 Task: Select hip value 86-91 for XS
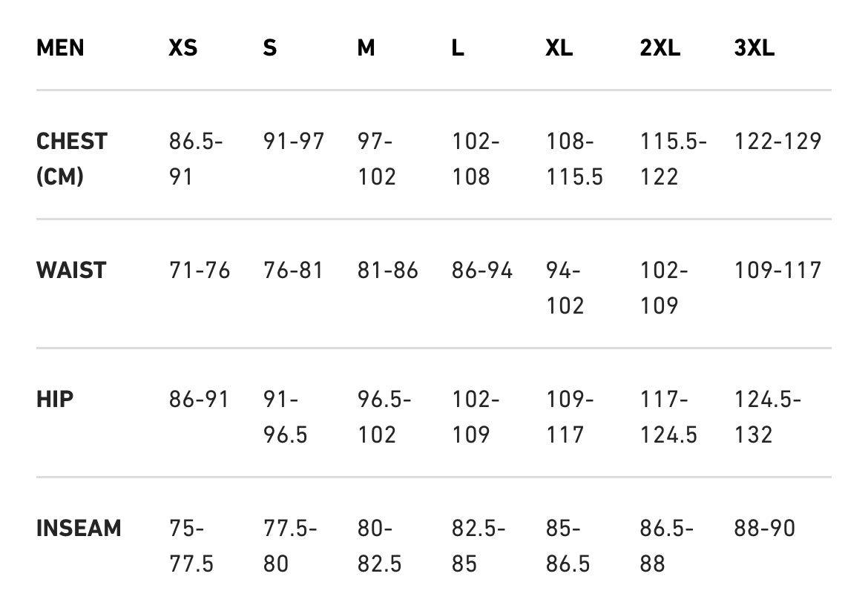click(x=200, y=400)
